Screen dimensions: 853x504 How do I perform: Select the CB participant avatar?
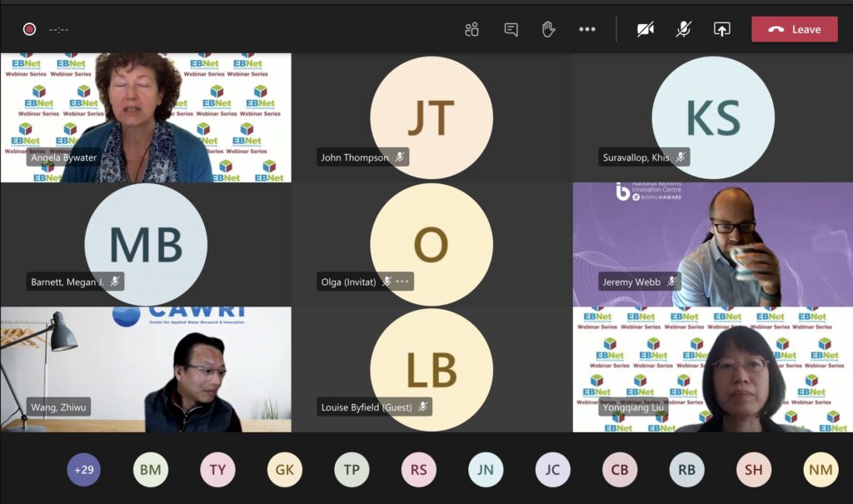[x=620, y=469]
